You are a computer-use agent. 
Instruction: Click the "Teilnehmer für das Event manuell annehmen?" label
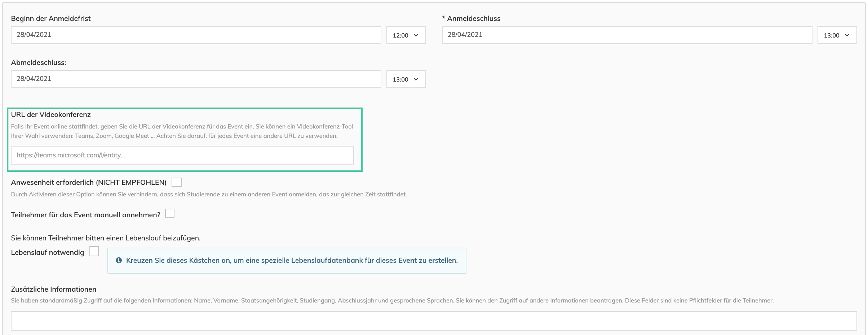click(85, 215)
